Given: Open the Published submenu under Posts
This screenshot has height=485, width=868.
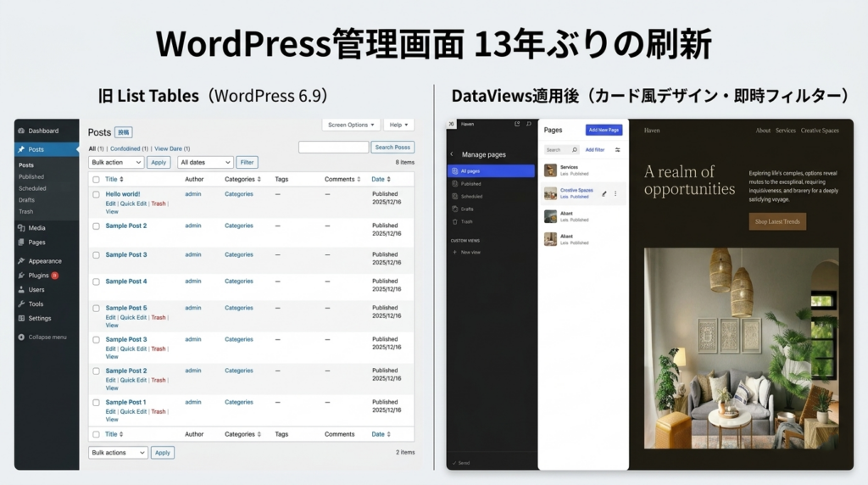Looking at the screenshot, I should (31, 176).
